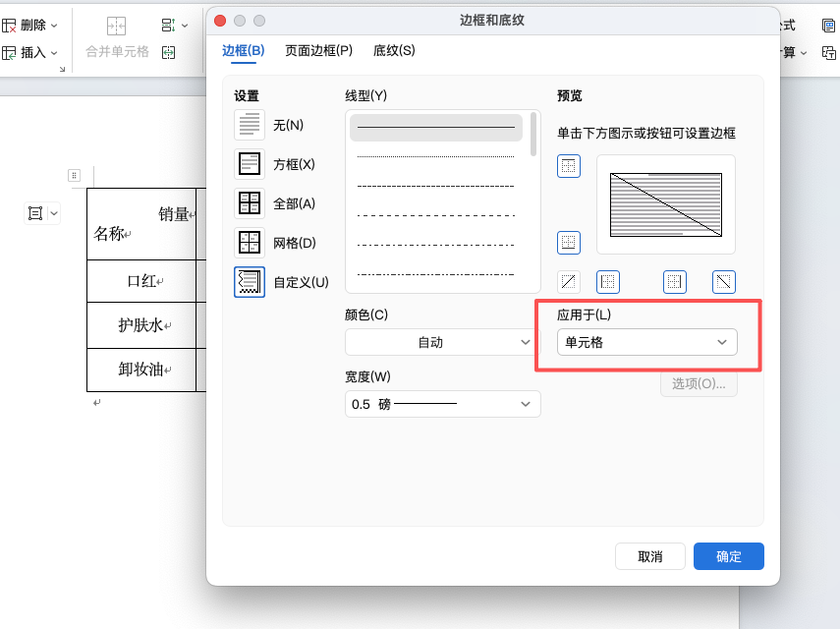Switch to the 底纹(S) tab
840x629 pixels.
point(394,50)
